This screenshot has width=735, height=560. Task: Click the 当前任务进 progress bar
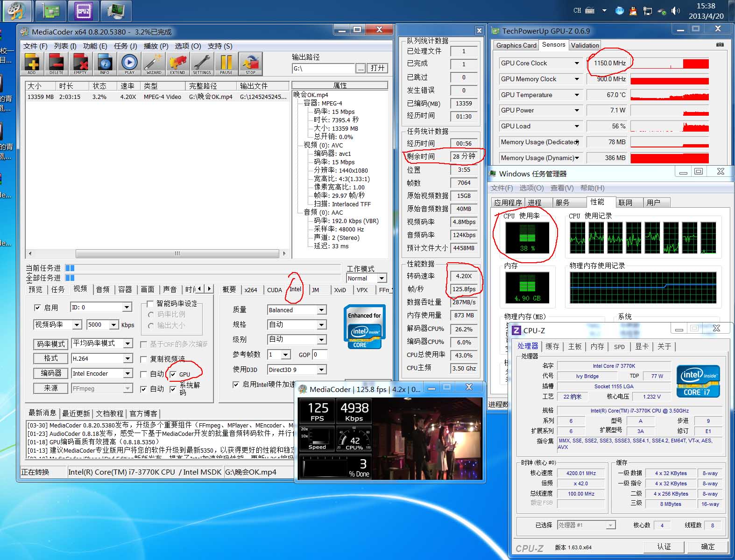coord(203,268)
